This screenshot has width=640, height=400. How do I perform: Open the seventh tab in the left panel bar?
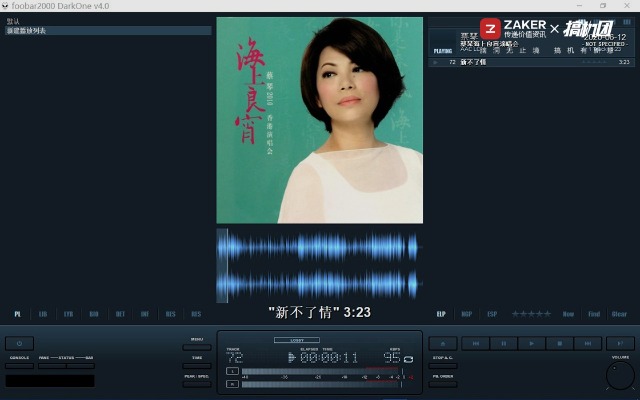(171, 314)
